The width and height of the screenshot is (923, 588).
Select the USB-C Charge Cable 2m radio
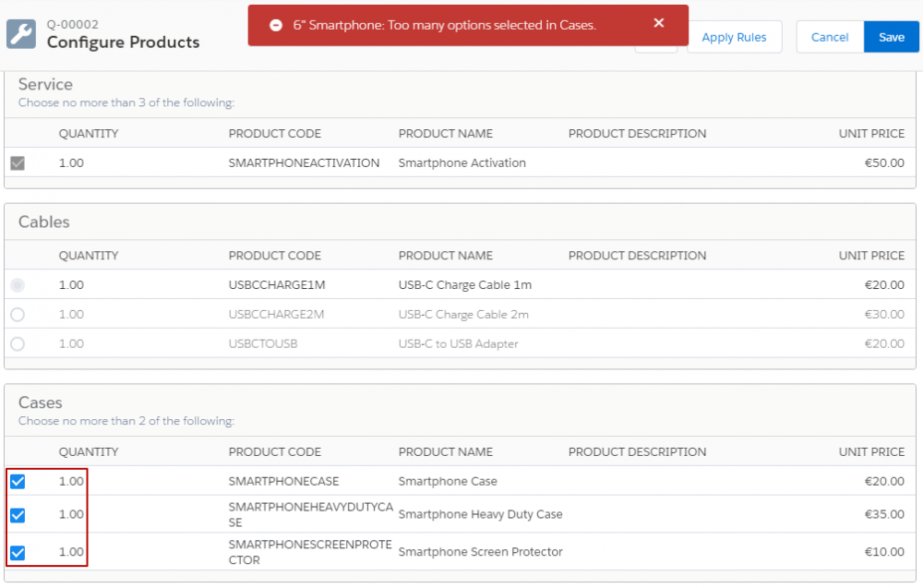pos(18,314)
